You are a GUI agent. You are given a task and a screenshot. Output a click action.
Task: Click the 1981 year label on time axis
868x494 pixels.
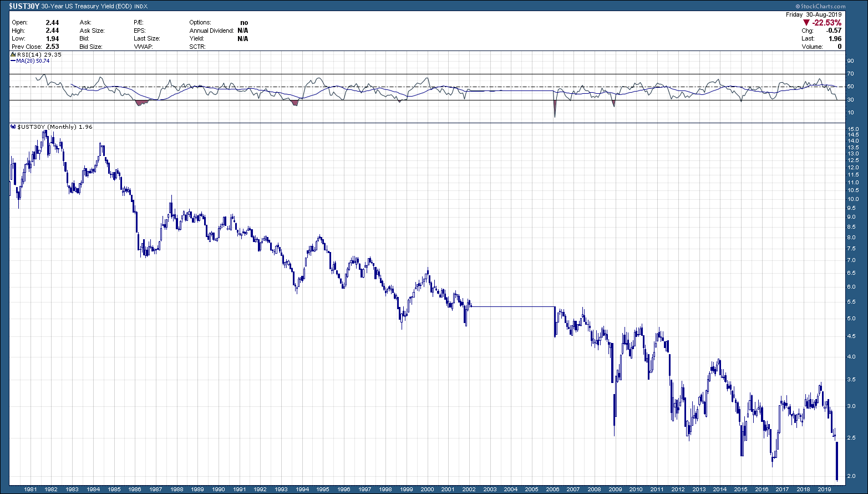click(x=31, y=490)
